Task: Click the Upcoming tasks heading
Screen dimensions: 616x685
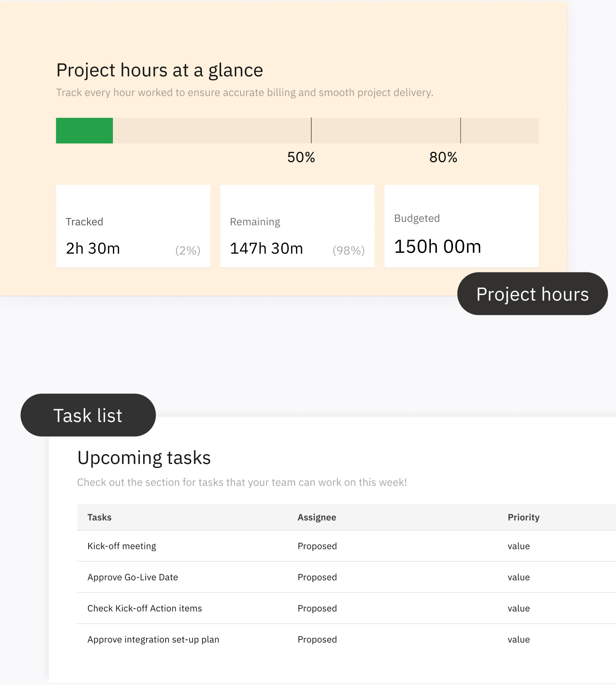Action: (144, 458)
